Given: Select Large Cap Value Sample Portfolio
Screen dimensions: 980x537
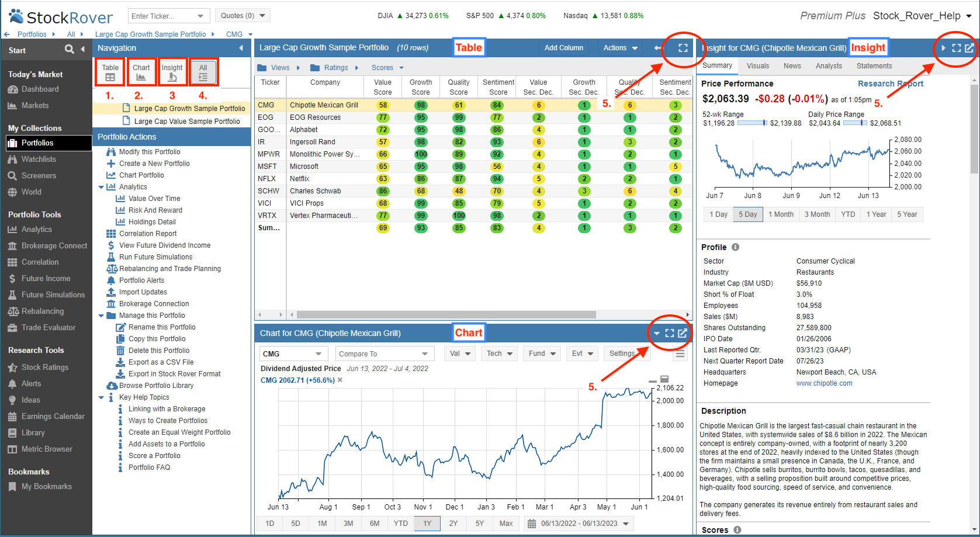Looking at the screenshot, I should point(187,122).
